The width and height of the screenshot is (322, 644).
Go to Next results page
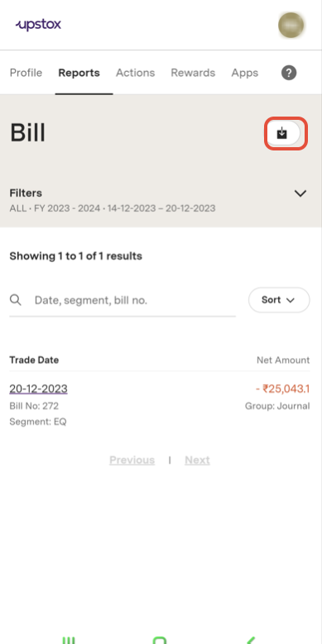pyautogui.click(x=197, y=460)
